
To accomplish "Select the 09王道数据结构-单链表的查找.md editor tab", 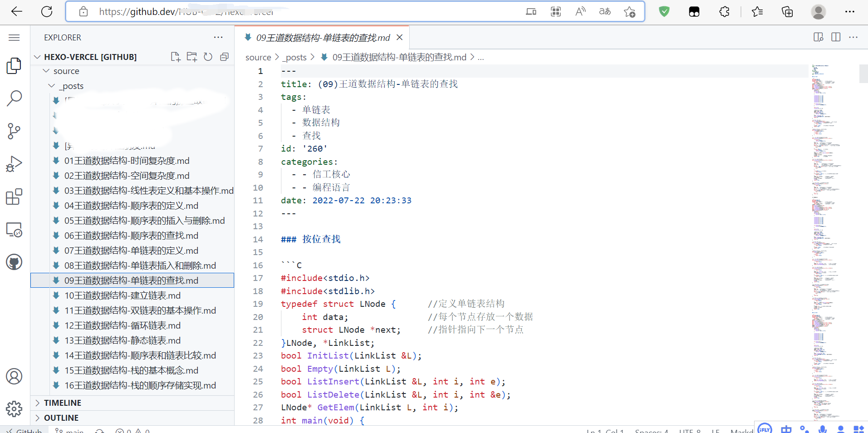I will click(323, 37).
